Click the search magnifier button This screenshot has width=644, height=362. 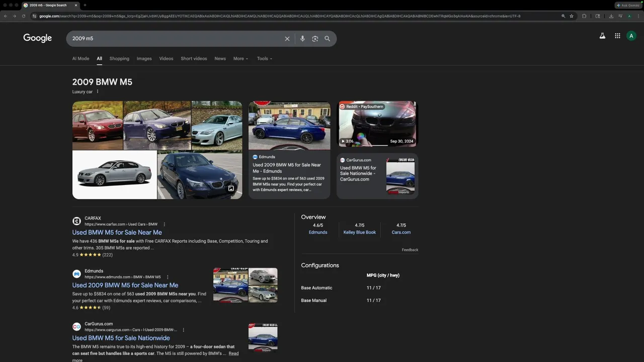[328, 39]
